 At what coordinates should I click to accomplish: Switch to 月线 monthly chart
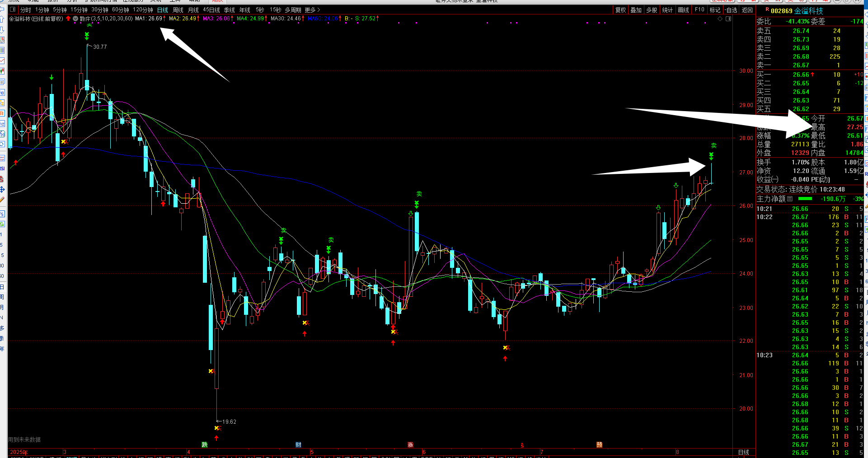(193, 10)
